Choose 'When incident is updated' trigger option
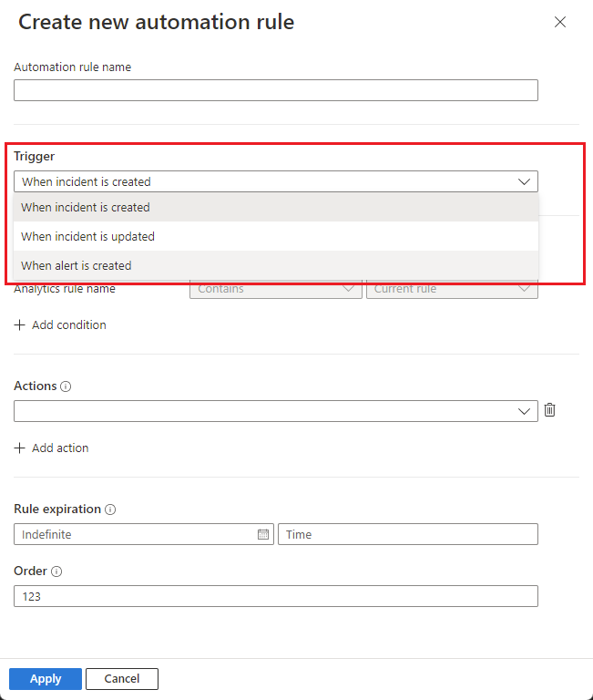 coord(276,236)
